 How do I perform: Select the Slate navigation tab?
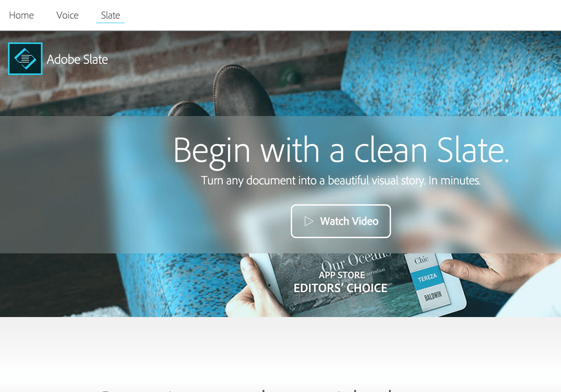(111, 15)
